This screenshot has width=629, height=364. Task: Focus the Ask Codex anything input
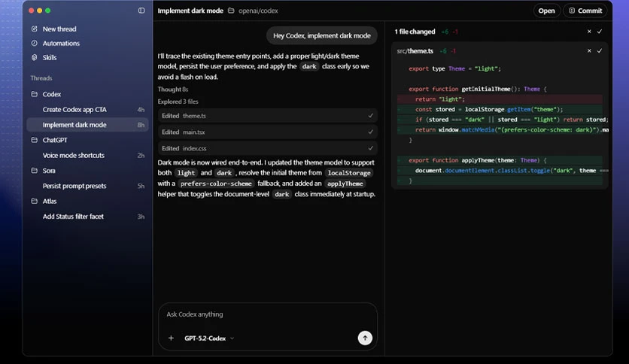click(x=267, y=314)
